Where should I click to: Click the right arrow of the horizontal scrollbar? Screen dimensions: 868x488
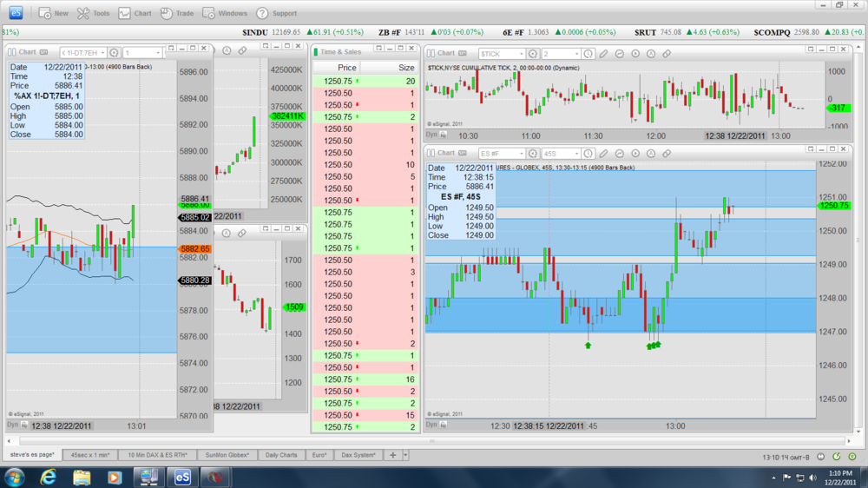point(849,441)
